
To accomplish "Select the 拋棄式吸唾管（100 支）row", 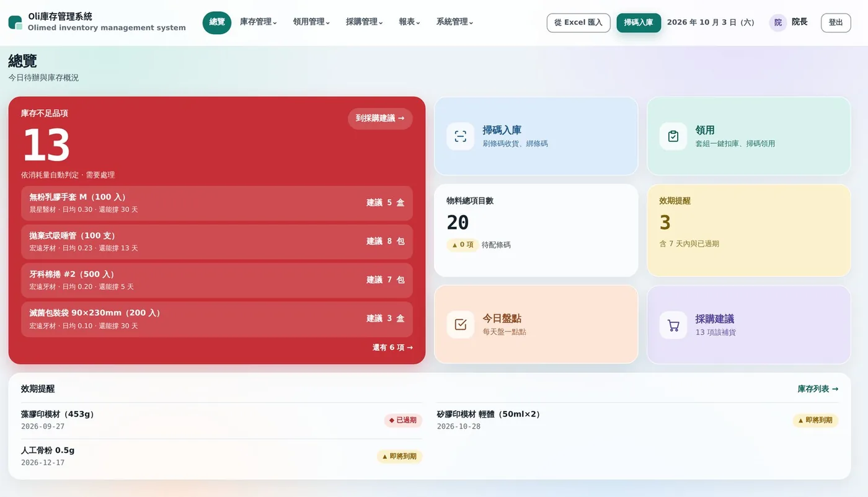I will coord(217,242).
